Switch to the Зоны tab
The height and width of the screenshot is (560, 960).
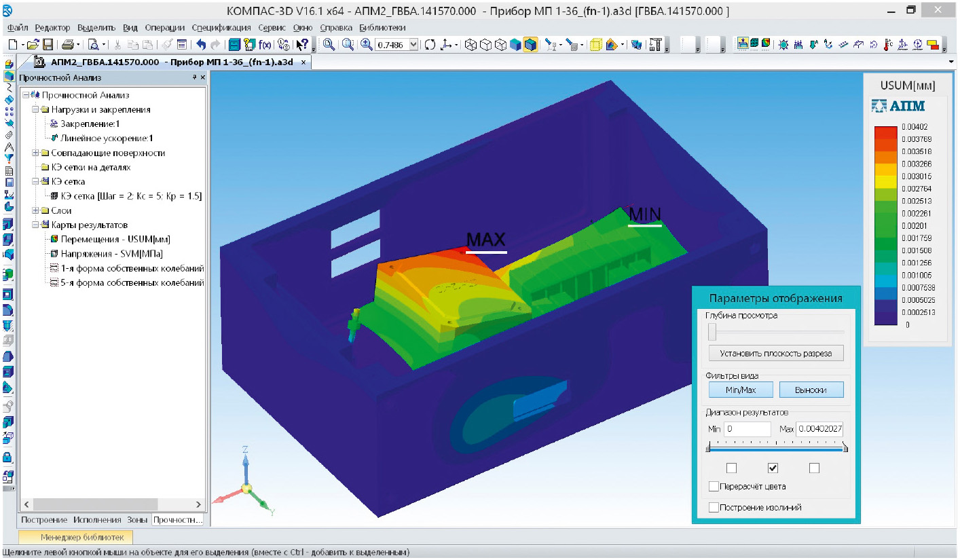pyautogui.click(x=137, y=520)
